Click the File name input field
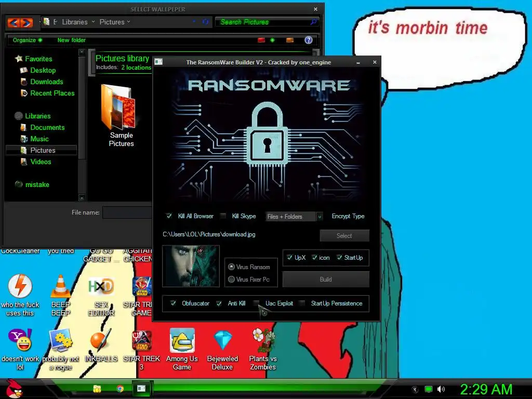This screenshot has width=532, height=399. point(127,212)
